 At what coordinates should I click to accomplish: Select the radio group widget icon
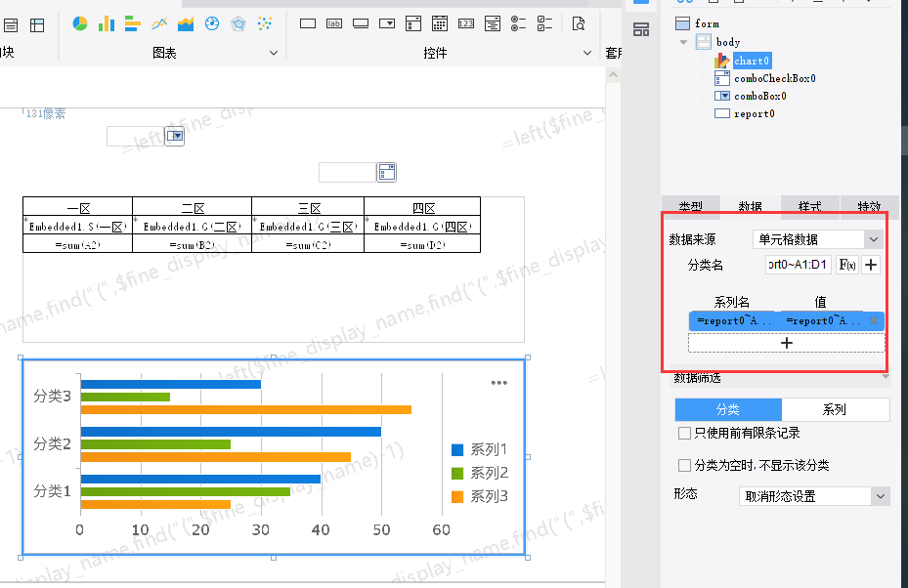[518, 23]
